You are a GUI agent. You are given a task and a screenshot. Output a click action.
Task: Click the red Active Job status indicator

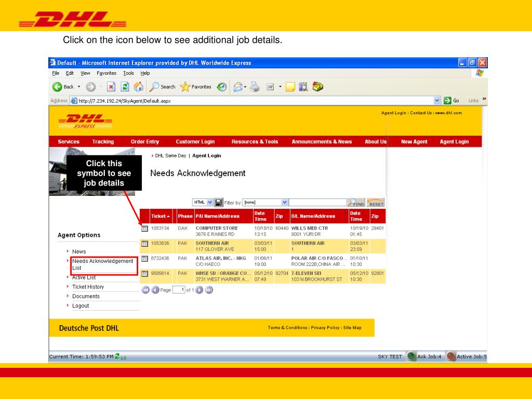pos(451,356)
